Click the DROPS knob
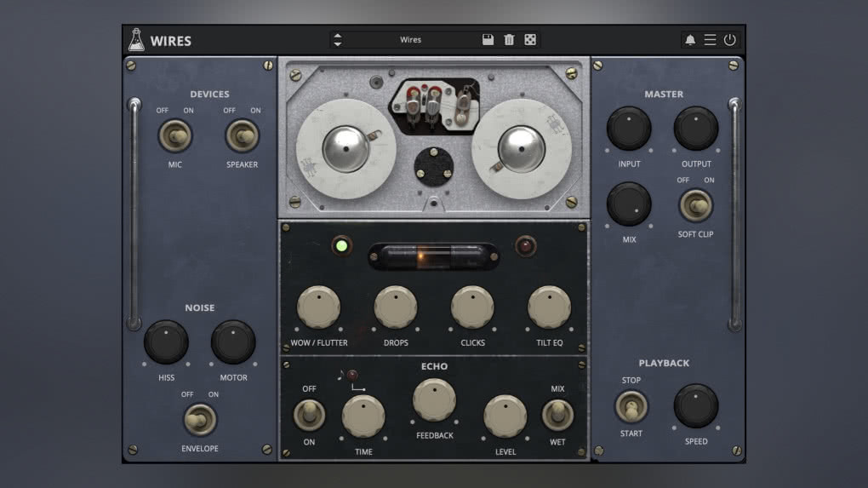868x488 pixels. click(396, 307)
